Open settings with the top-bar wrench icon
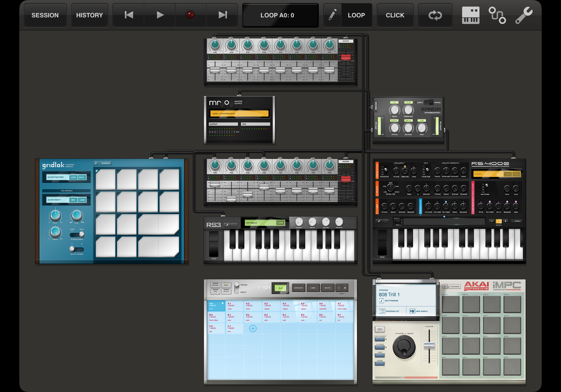The image size is (561, 392). (x=524, y=15)
